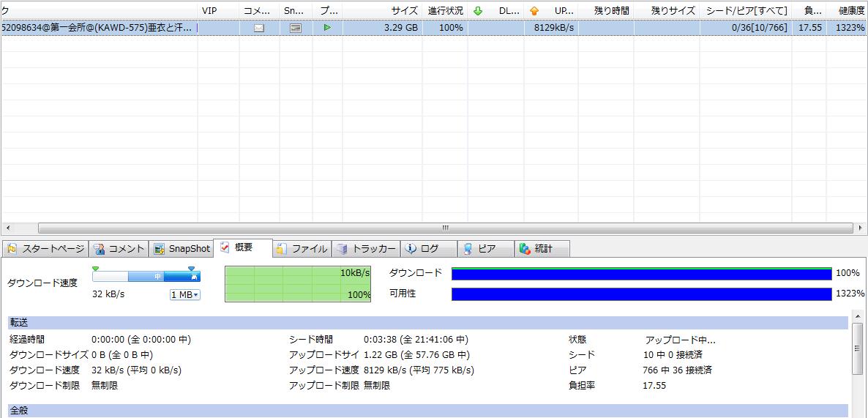
Task: Expand the 1 MB speed limit dropdown
Action: click(185, 294)
